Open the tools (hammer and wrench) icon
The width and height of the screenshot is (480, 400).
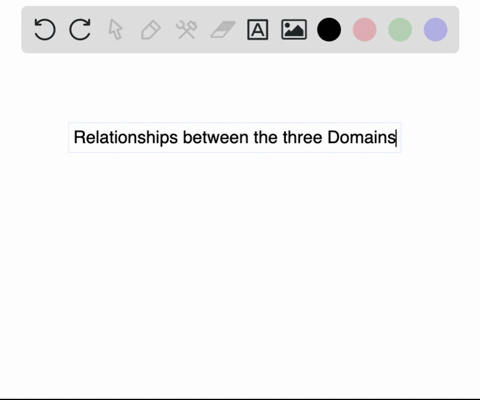click(187, 30)
